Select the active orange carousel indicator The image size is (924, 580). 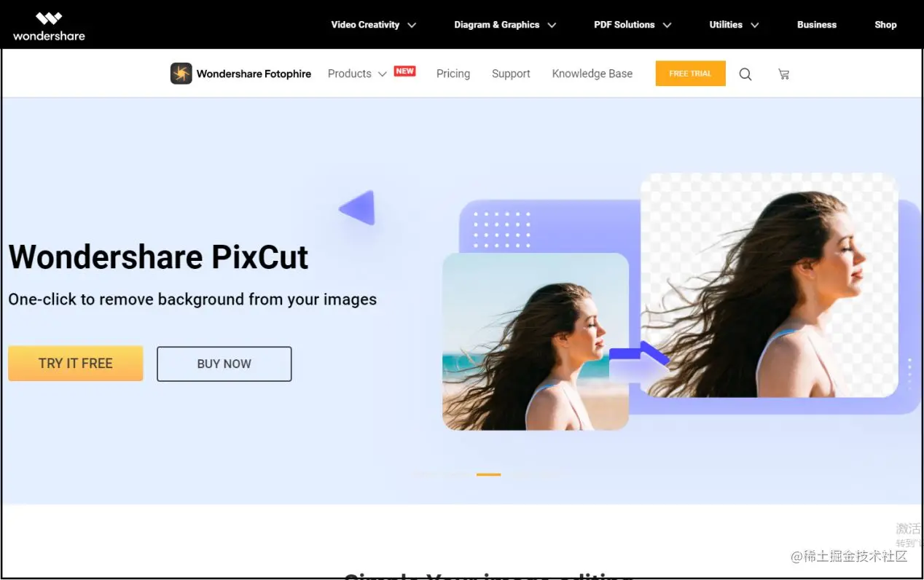[x=488, y=474]
